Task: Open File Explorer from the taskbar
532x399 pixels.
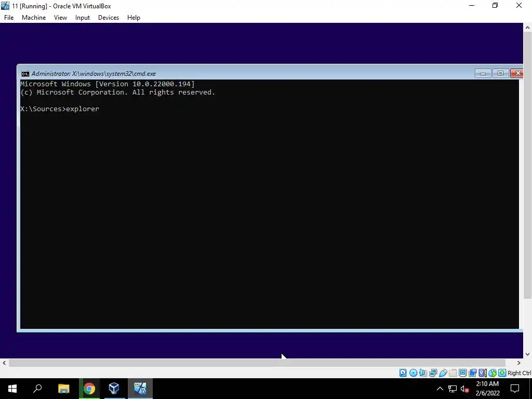Action: [x=63, y=389]
